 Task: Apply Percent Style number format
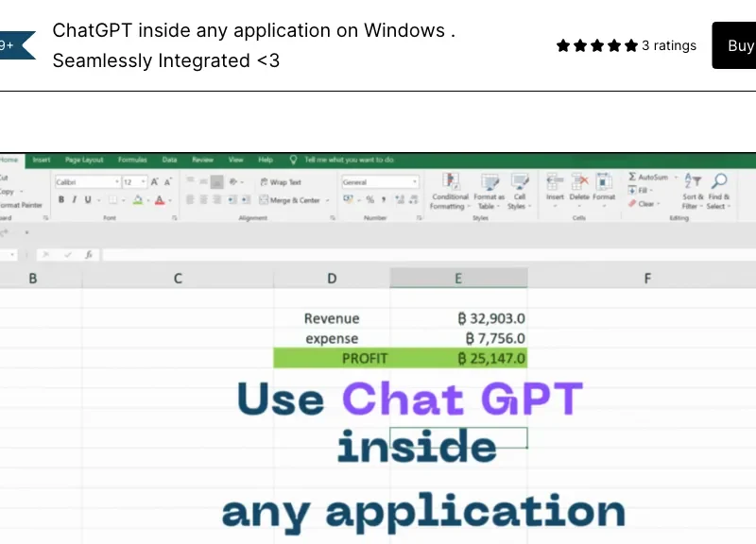pos(369,199)
